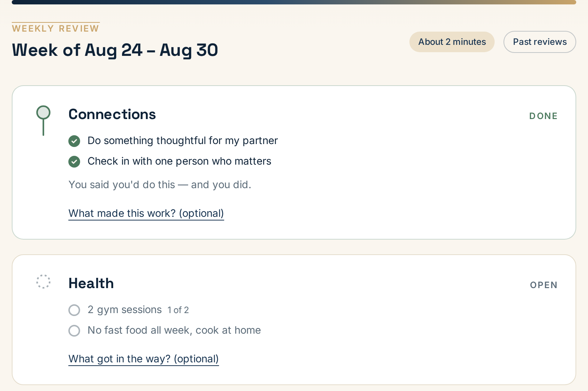Expand 'What got in the way? (optional)'

(x=144, y=359)
